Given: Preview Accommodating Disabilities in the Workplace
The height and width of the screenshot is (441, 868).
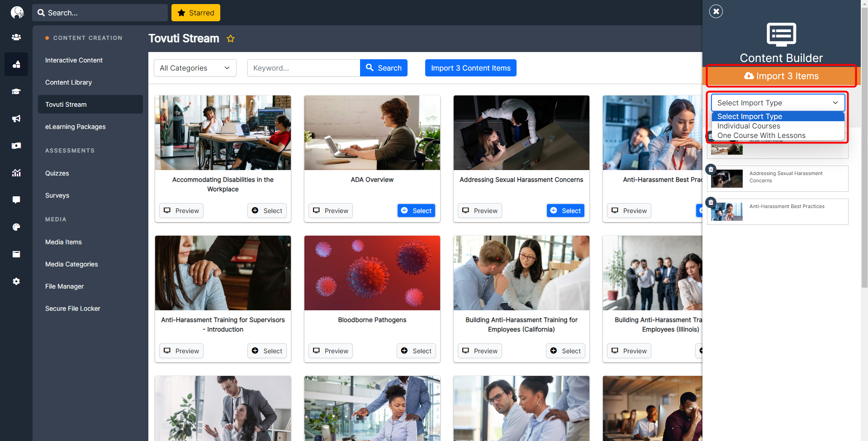Looking at the screenshot, I should pos(181,211).
